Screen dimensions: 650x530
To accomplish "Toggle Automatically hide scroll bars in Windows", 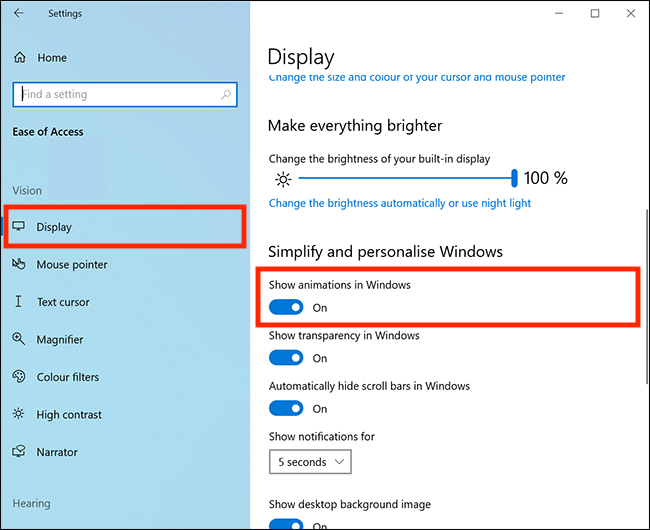I will (286, 408).
